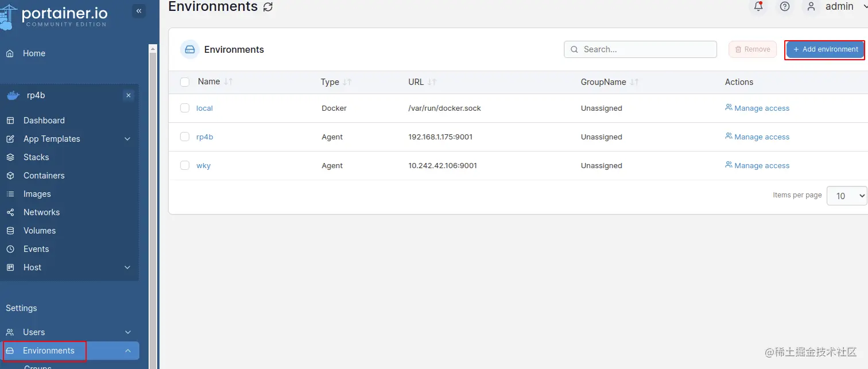Open Containers in the sidebar
The height and width of the screenshot is (369, 868).
coord(44,176)
